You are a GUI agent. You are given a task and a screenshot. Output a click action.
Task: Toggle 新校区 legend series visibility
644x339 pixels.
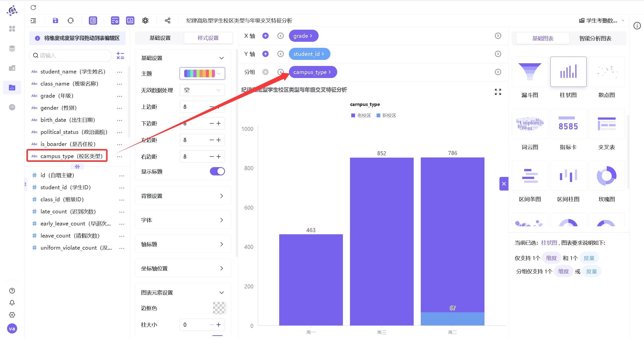tap(386, 115)
